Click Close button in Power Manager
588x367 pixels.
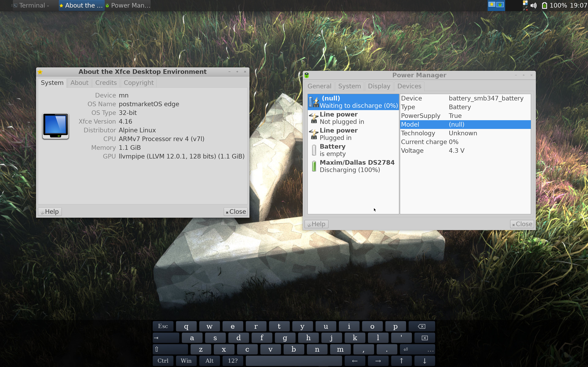[x=522, y=224]
